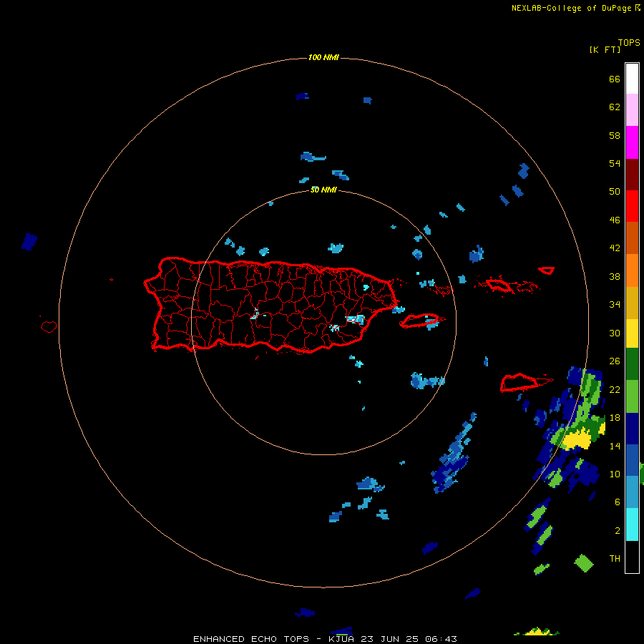Choose the navy blue legend swatch
This screenshot has width=644, height=644.
coord(632,429)
